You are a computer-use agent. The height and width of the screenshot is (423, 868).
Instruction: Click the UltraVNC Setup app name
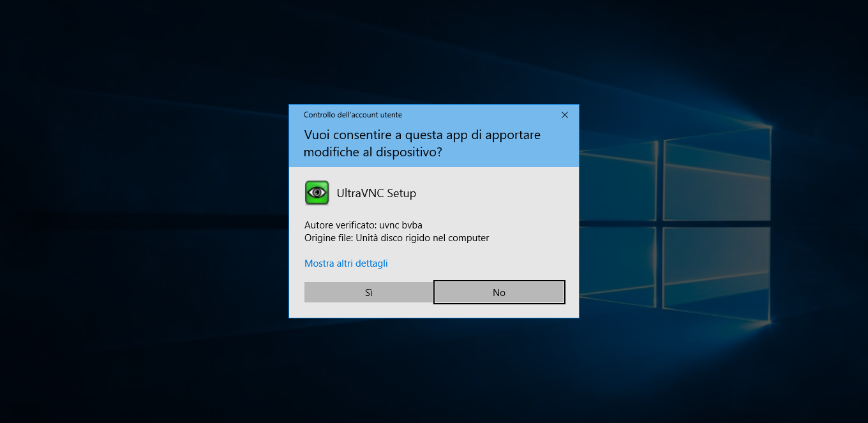[x=377, y=193]
